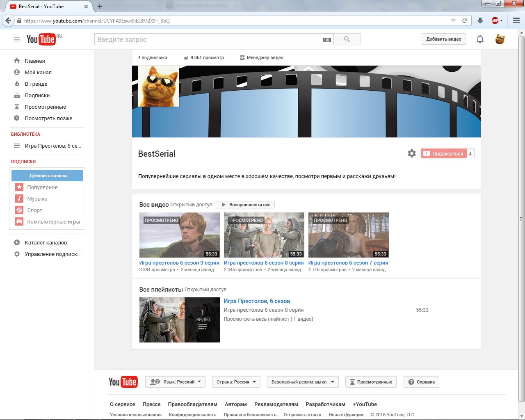Reload the page with the refresh icon
Image resolution: width=525 pixels, height=420 pixels.
point(464,21)
